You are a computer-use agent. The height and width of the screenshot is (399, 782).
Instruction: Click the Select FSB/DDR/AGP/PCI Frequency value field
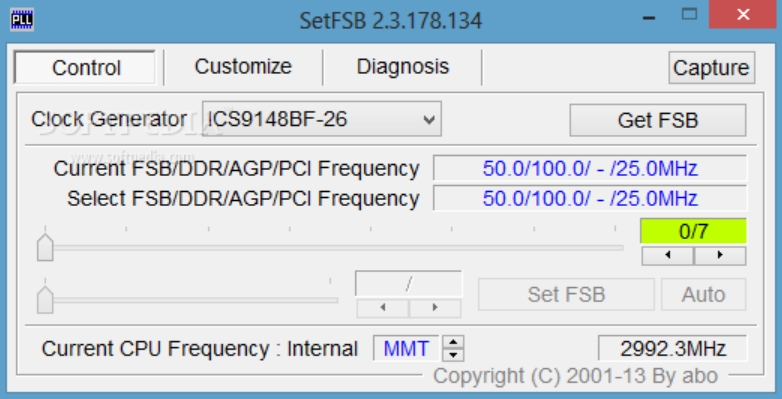point(590,199)
